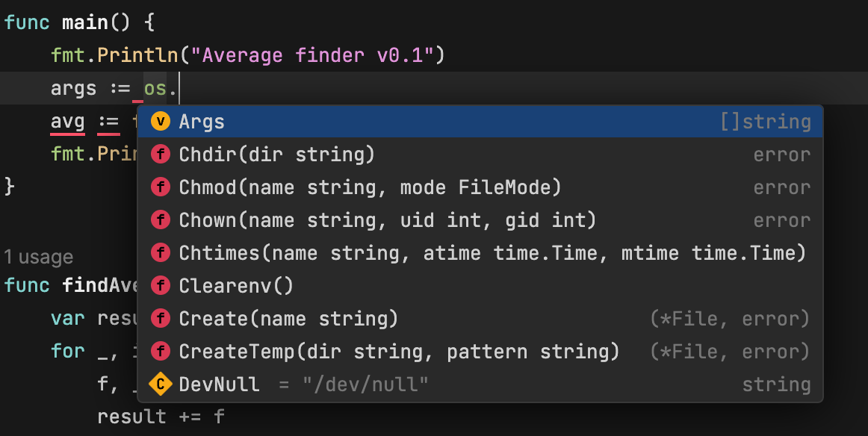Click the function icon beside CreateTemp
868x436 pixels.
pos(161,352)
